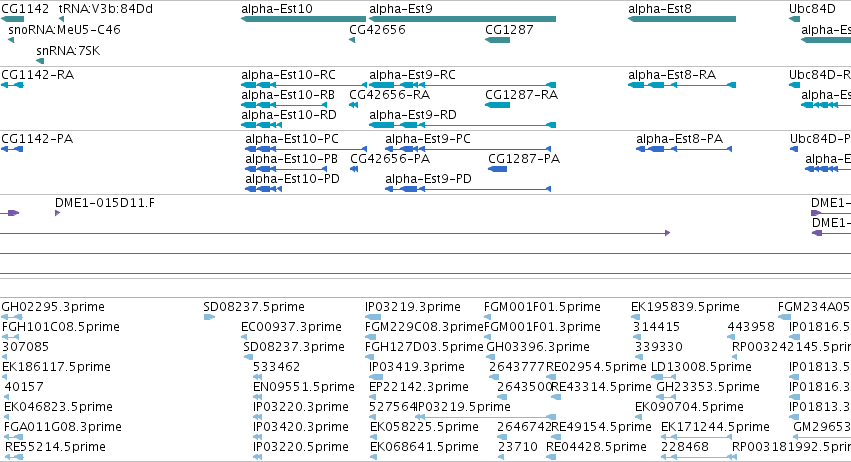Select protein CG1287-PA
Viewport: 851px width, 462px height.
point(498,169)
